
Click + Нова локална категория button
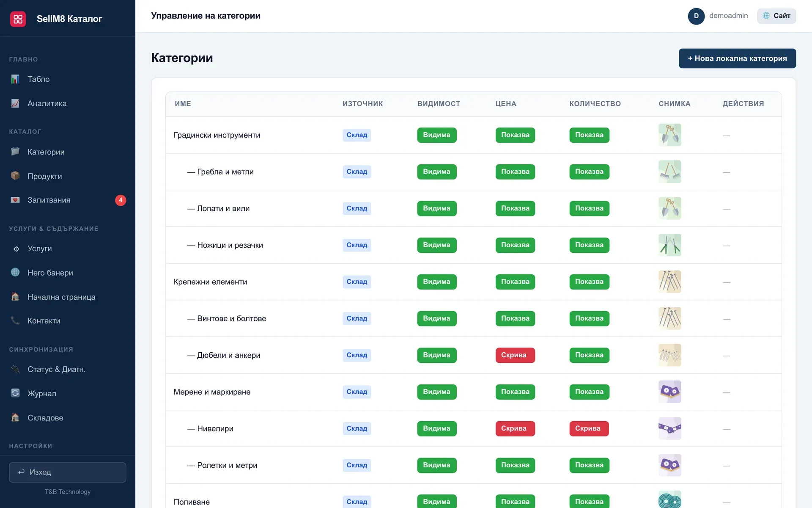pyautogui.click(x=737, y=58)
